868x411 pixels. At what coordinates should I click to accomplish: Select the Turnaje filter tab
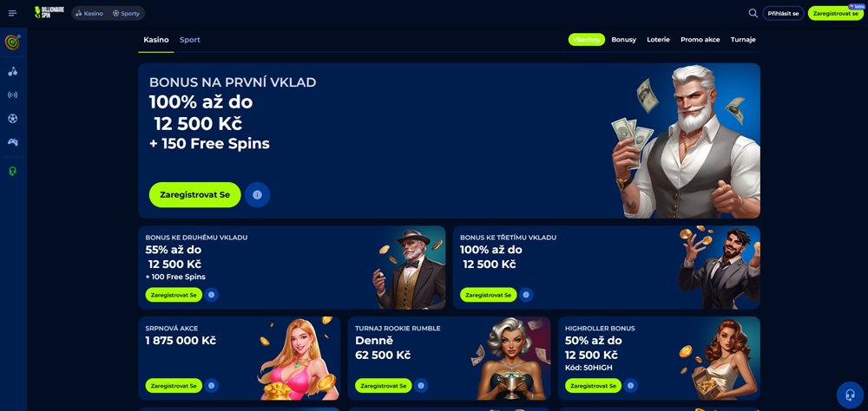point(743,40)
